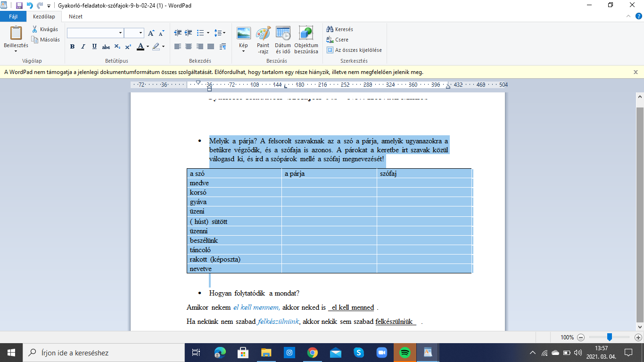644x362 pixels.
Task: Open the Fájl menu
Action: (x=13, y=16)
